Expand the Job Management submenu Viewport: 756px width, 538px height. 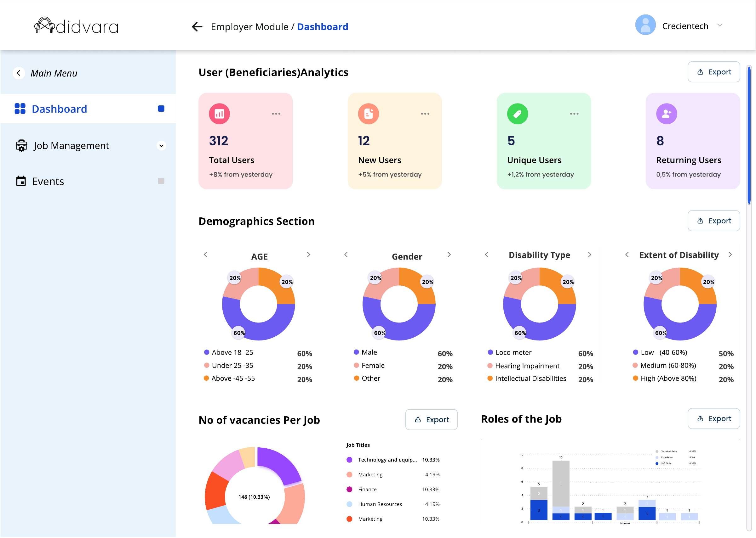[x=161, y=145]
